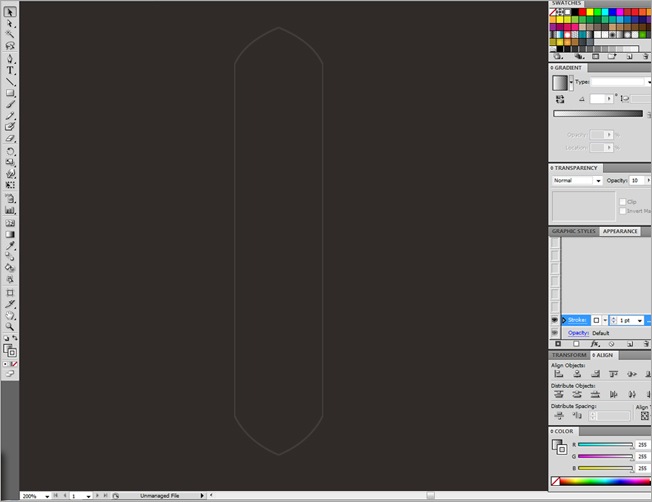Select the Rotate tool

tap(10, 151)
